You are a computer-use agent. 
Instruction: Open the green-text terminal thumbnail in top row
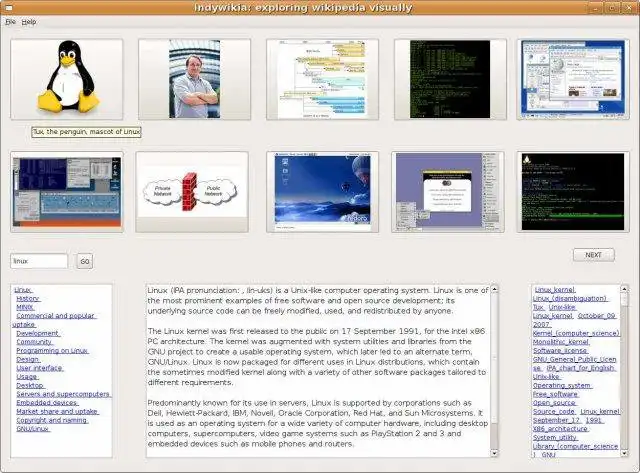pos(450,79)
